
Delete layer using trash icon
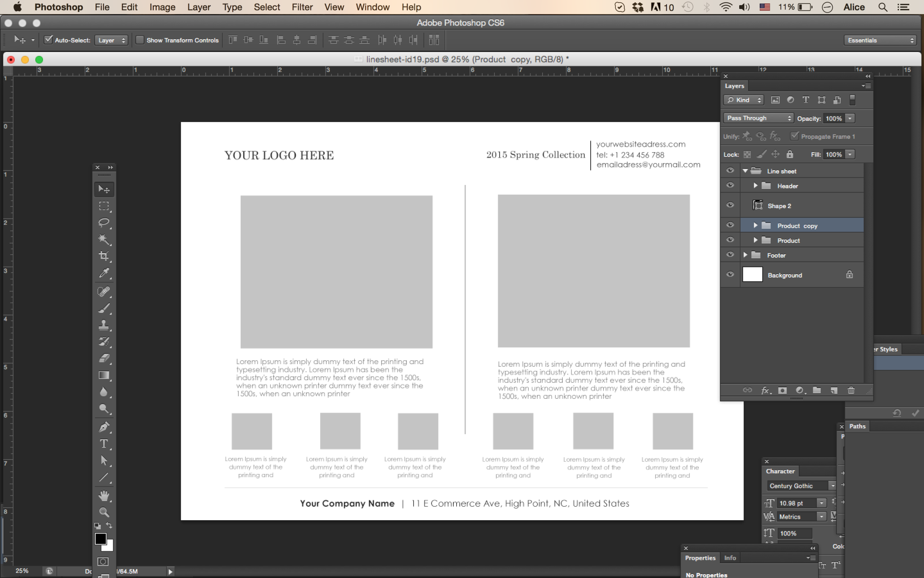click(x=851, y=390)
